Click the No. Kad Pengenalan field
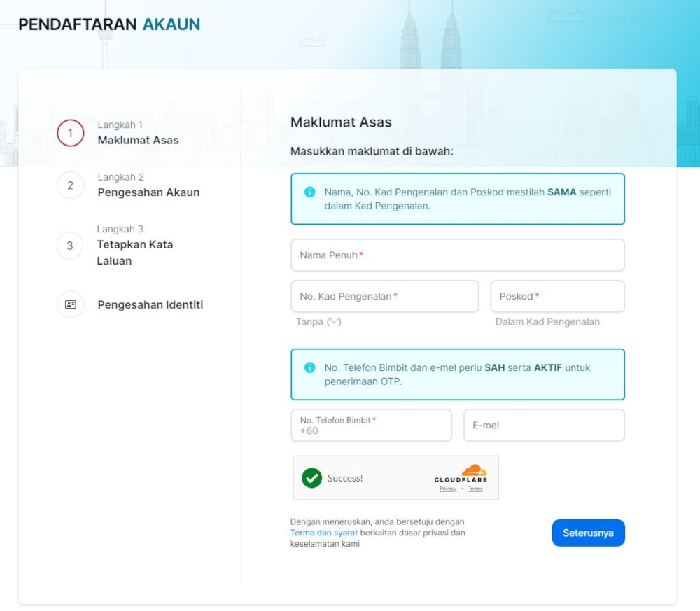 [x=384, y=296]
